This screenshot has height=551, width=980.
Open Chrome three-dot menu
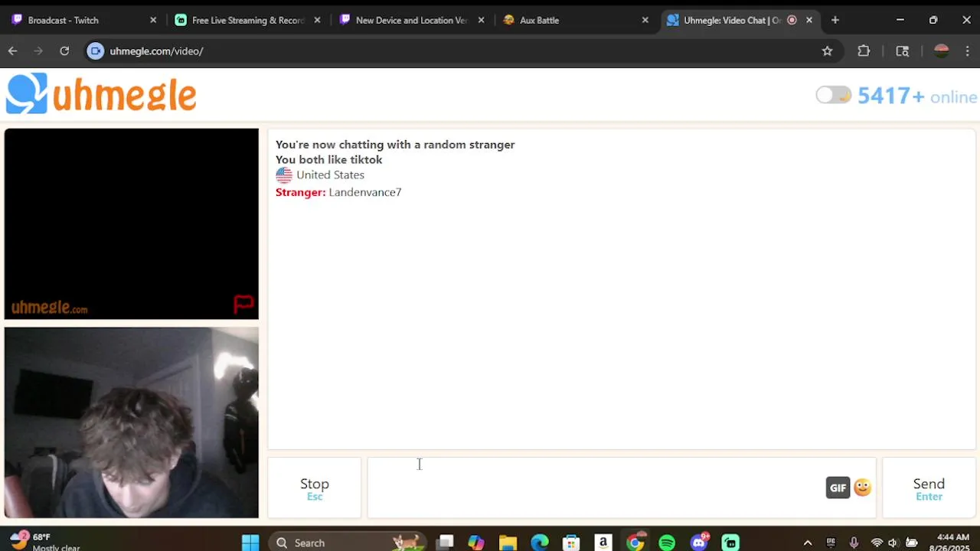pos(968,51)
